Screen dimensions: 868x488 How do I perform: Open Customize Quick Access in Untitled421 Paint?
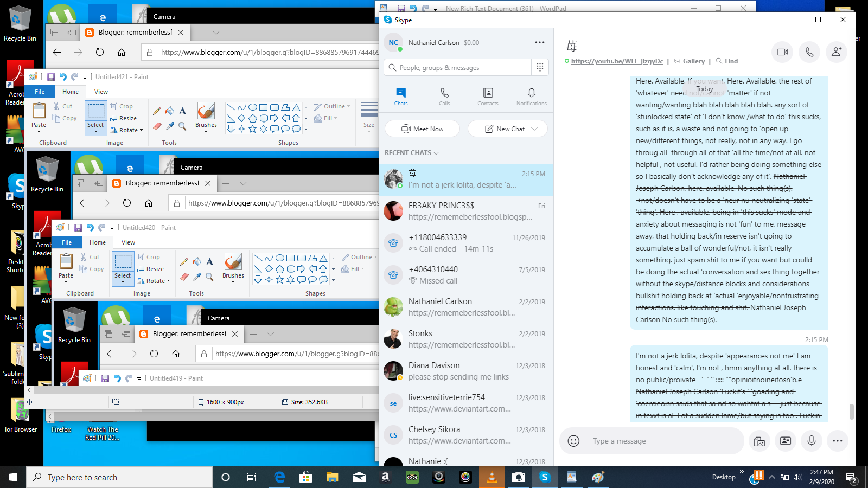85,77
